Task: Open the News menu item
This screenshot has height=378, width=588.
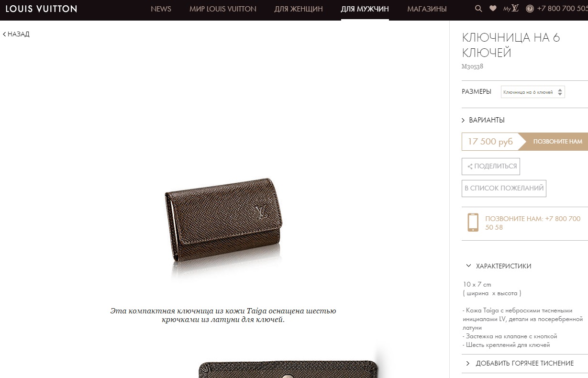Action: pos(161,9)
